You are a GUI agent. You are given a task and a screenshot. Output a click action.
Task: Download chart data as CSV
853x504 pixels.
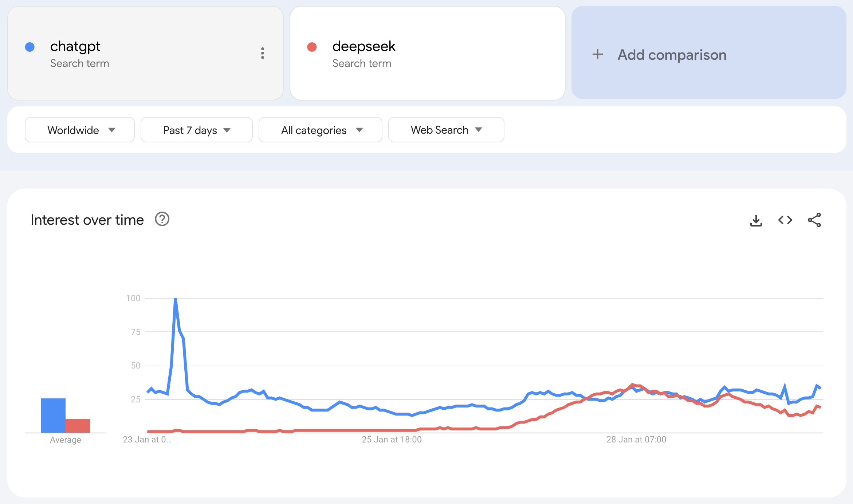(756, 220)
